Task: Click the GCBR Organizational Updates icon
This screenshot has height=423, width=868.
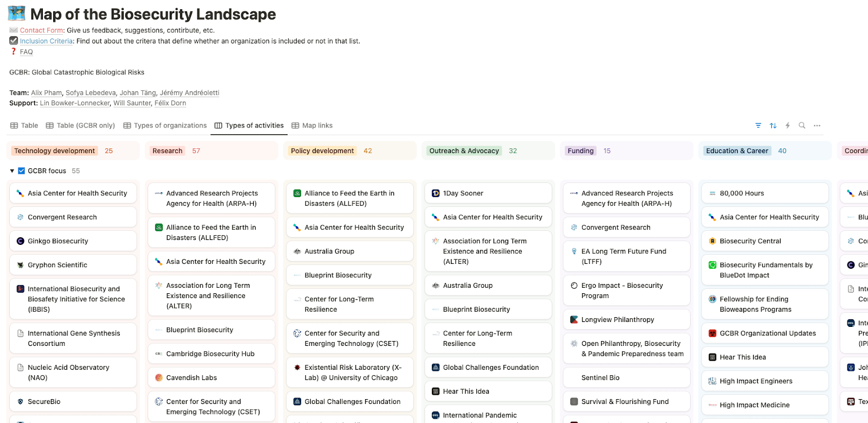Action: point(712,333)
